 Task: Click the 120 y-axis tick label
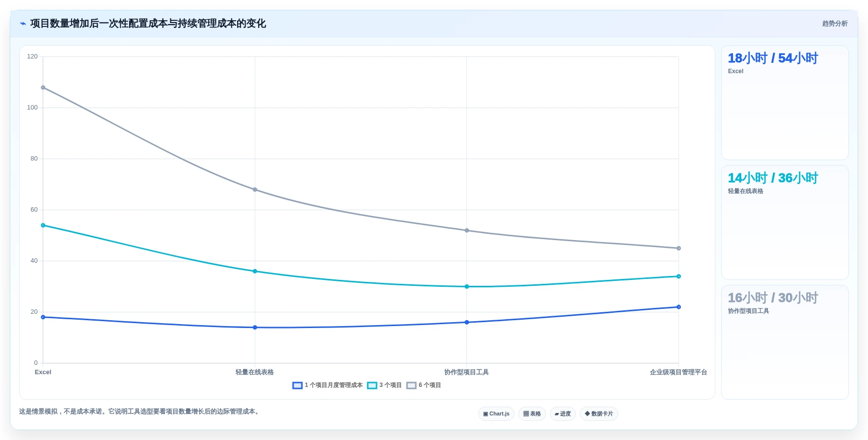click(x=32, y=56)
